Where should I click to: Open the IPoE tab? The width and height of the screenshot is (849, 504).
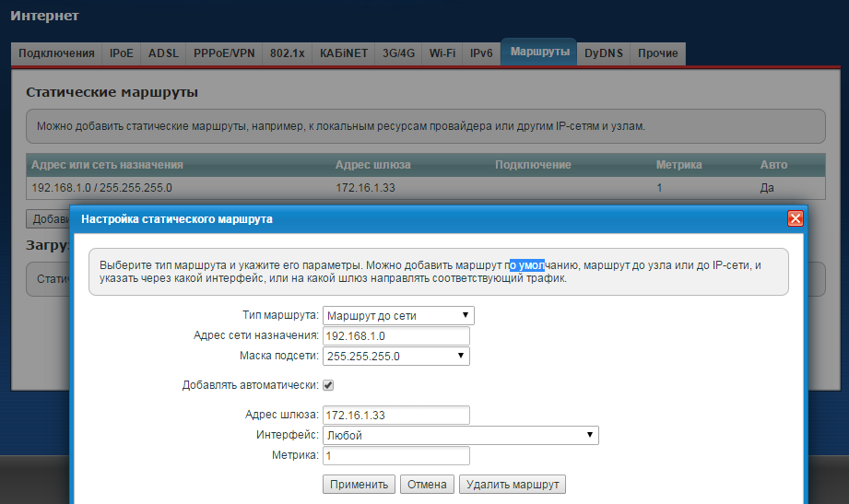click(x=121, y=53)
